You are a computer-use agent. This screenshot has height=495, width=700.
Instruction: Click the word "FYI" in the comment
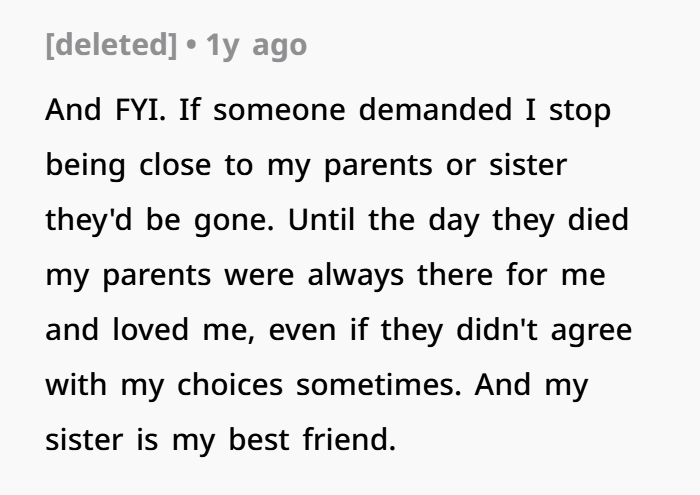coord(138,109)
